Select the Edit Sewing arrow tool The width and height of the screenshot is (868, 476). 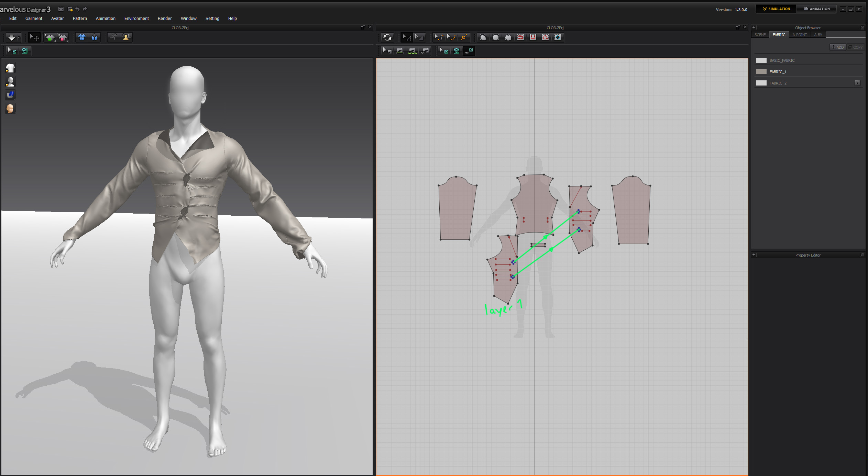pyautogui.click(x=387, y=51)
